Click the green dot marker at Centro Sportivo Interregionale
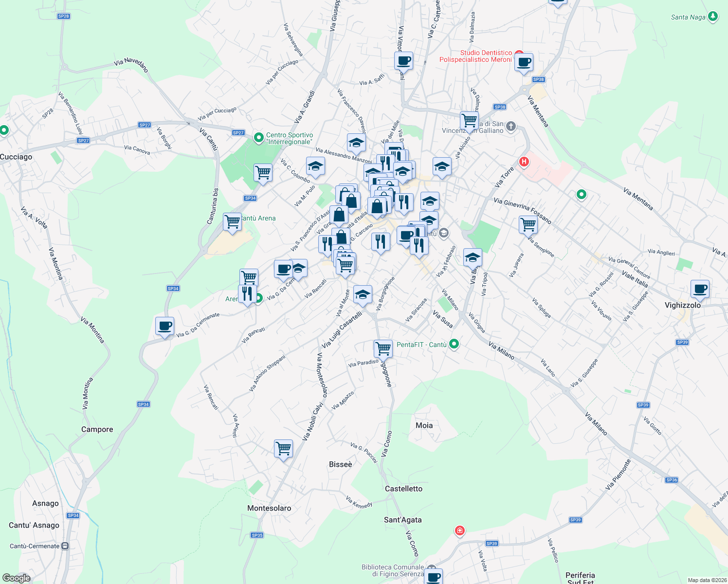This screenshot has height=584, width=728. (258, 138)
